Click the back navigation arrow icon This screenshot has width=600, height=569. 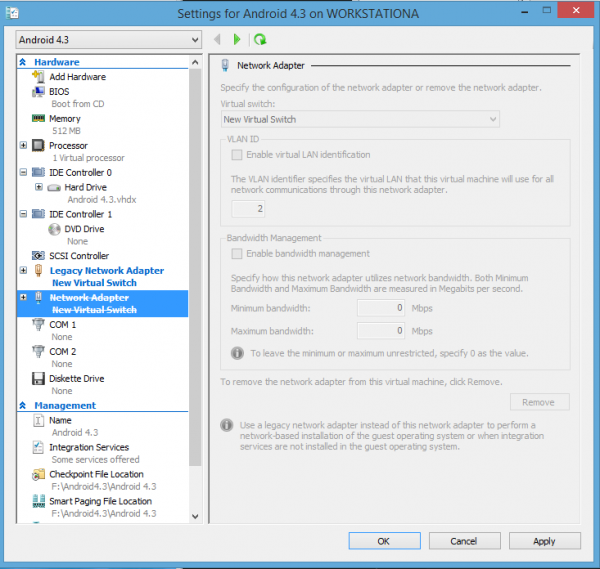pyautogui.click(x=217, y=39)
